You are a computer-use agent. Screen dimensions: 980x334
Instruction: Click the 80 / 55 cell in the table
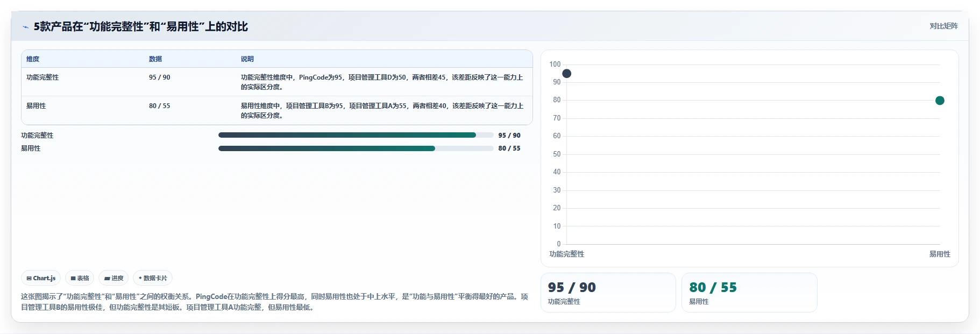(160, 106)
